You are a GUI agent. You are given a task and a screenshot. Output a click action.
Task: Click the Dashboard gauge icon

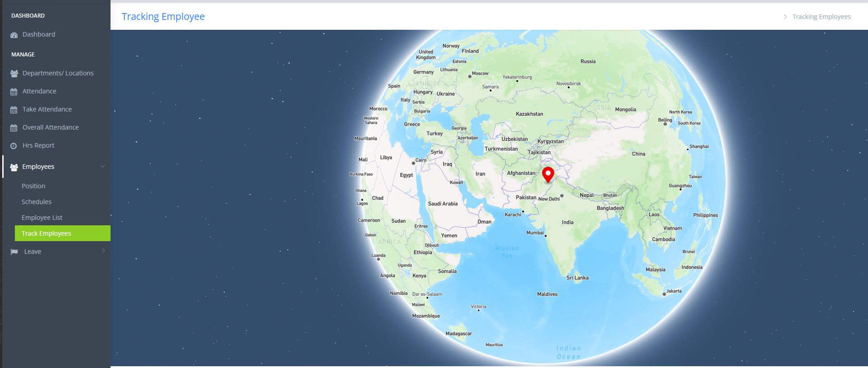pos(14,35)
